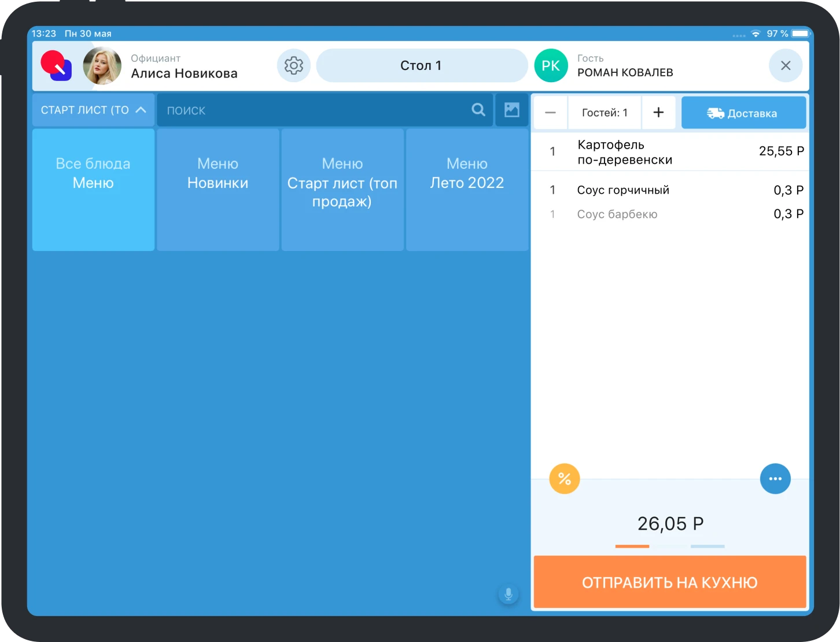Click the ПОИСК search input field
This screenshot has width=840, height=642.
289,110
